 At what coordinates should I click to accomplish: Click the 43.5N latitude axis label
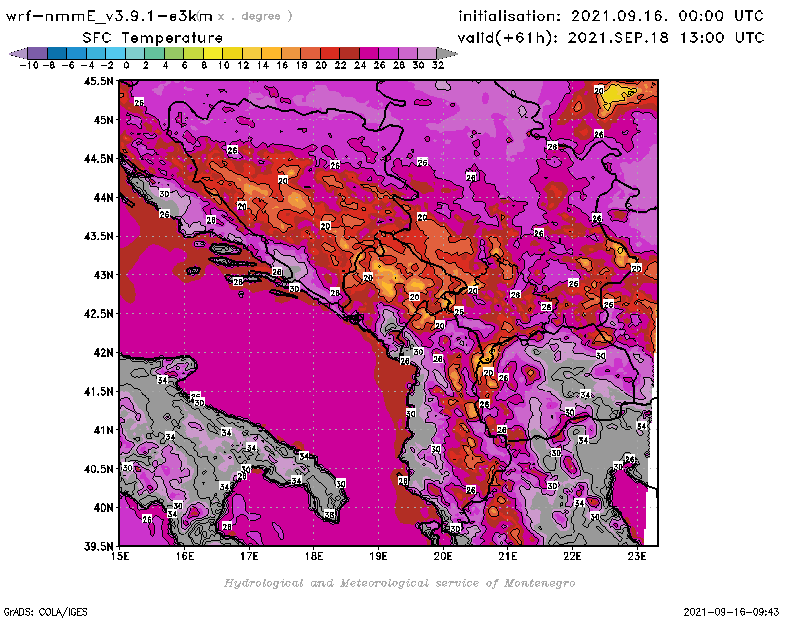click(98, 236)
